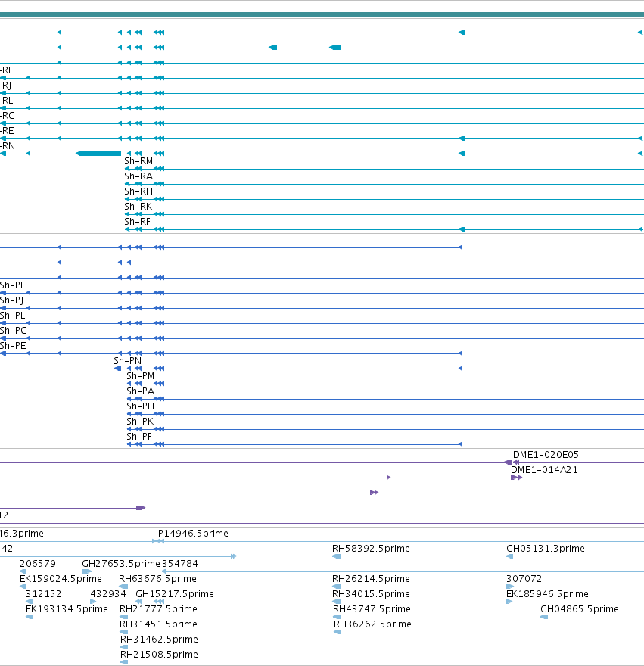Click the Sh-PN protein label

pos(127,361)
